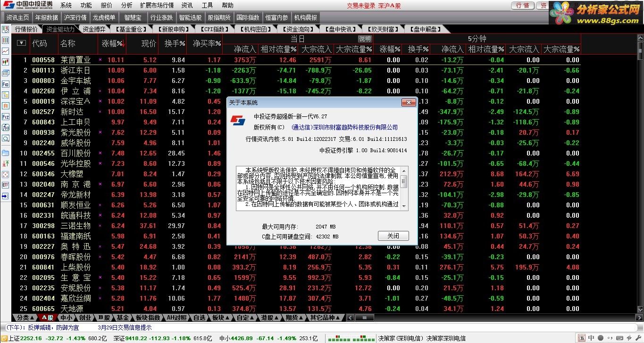Click the 五 input method icon
The width and height of the screenshot is (644, 343).
(x=581, y=338)
